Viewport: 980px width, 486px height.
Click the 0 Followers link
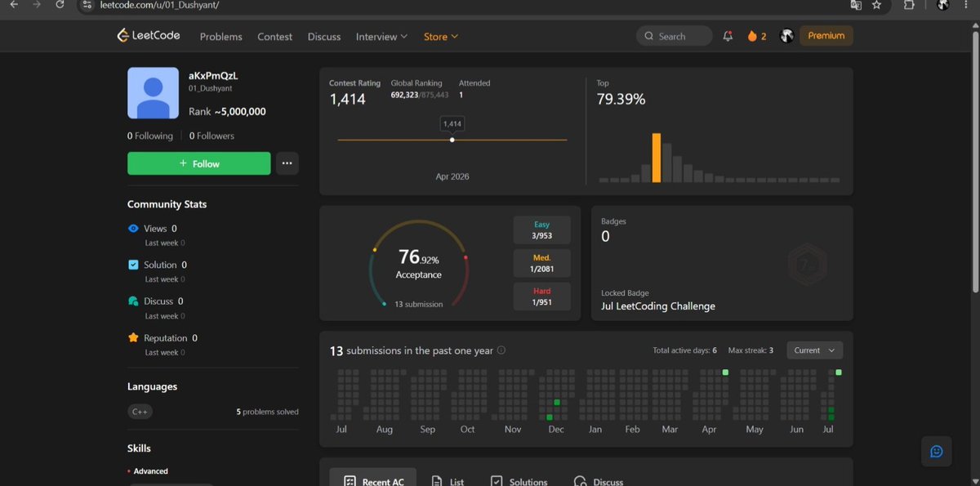[212, 136]
